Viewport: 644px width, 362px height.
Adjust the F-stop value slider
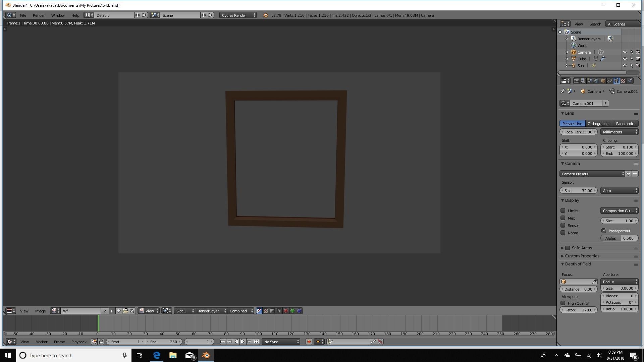point(579,310)
